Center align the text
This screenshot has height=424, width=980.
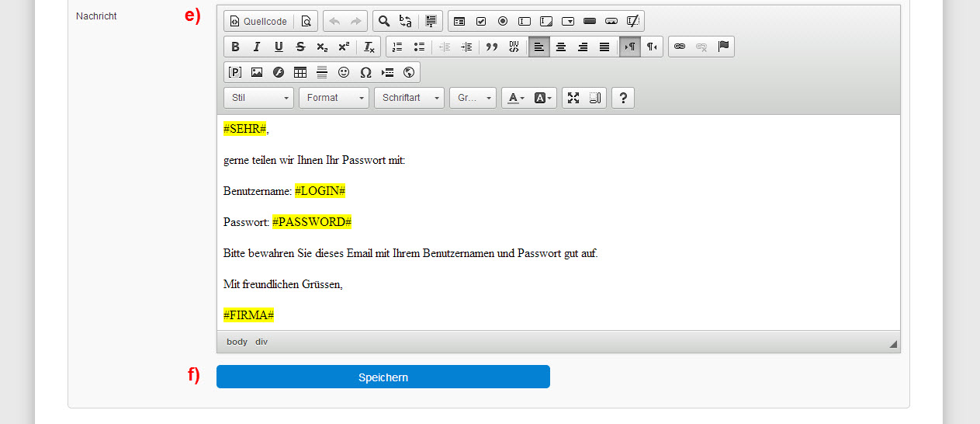[x=561, y=47]
